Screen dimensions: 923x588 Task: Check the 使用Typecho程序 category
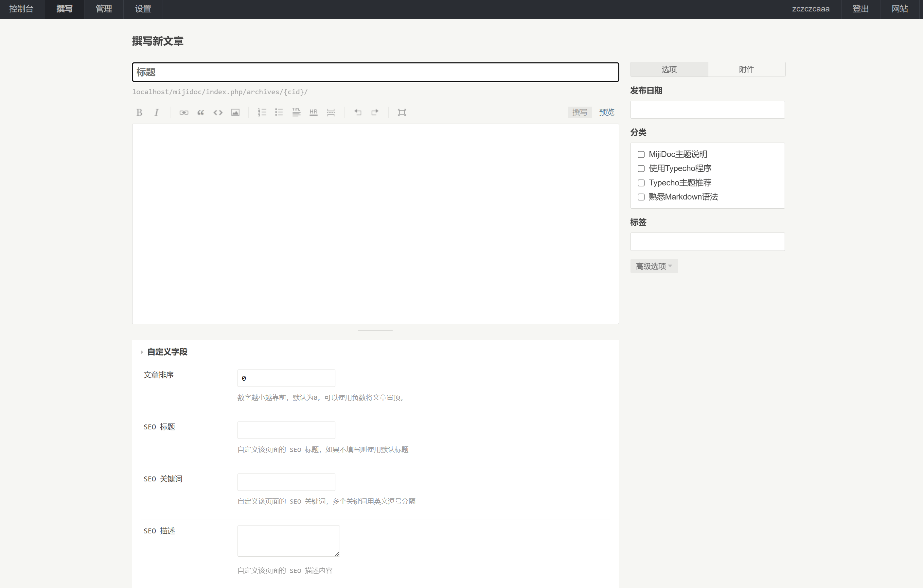coord(641,168)
